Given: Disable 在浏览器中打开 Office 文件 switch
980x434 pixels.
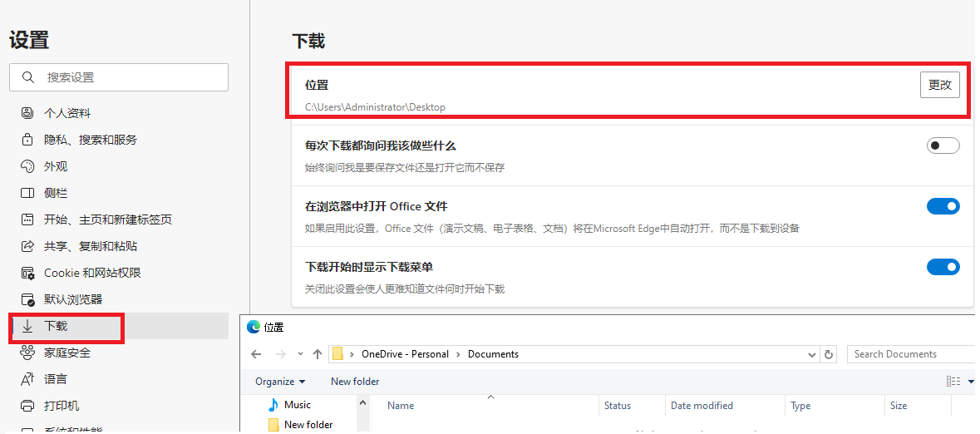Looking at the screenshot, I should click(943, 206).
